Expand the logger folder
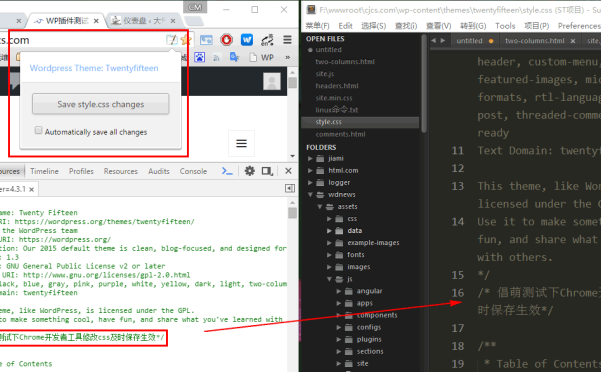 click(310, 182)
